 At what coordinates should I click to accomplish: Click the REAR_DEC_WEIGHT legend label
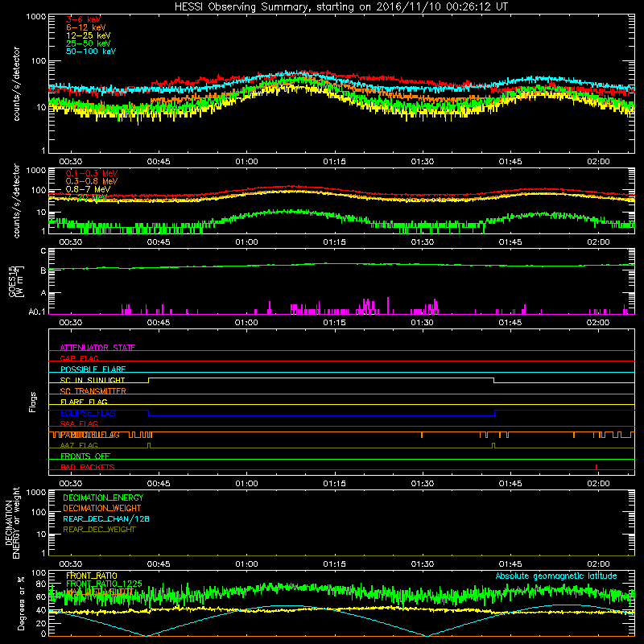(99, 530)
